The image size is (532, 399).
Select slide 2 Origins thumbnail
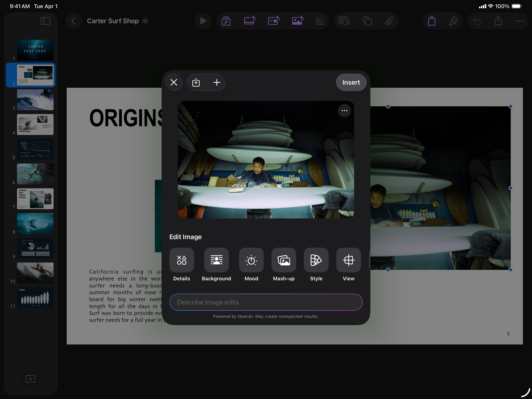[x=35, y=75]
